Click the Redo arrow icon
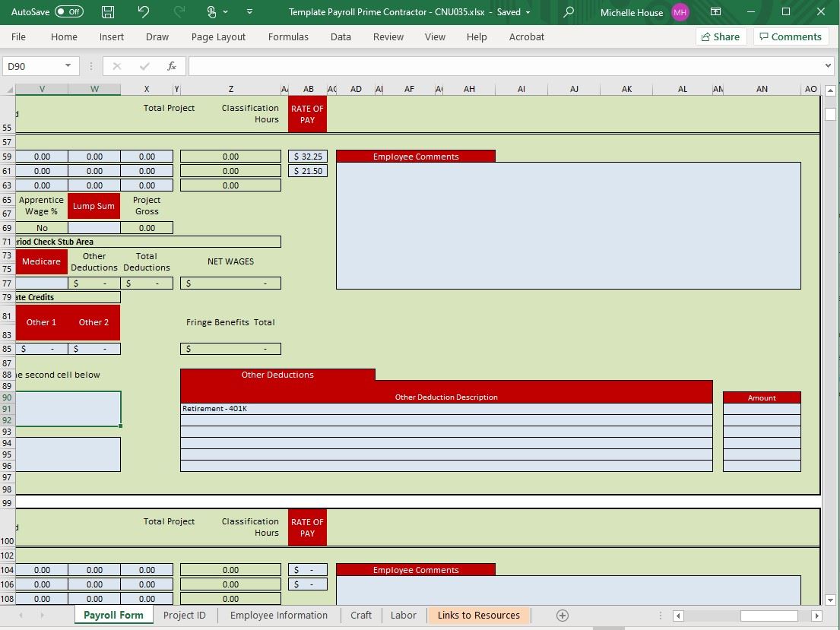Viewport: 840px width, 630px height. (179, 12)
